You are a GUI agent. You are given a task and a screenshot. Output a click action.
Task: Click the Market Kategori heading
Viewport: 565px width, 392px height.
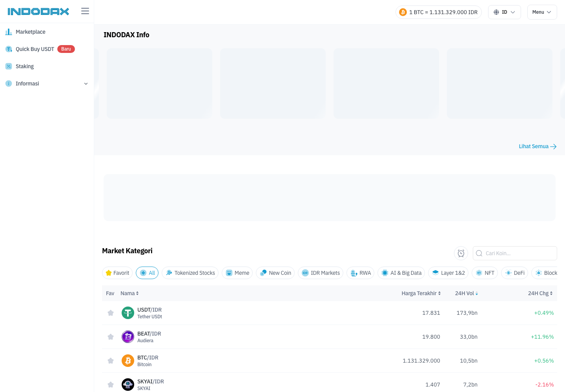pos(127,251)
